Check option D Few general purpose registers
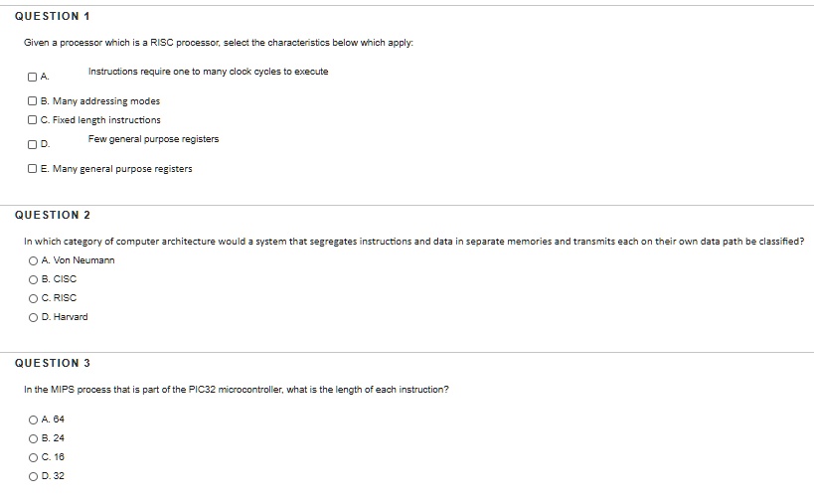The image size is (814, 504). tap(32, 144)
